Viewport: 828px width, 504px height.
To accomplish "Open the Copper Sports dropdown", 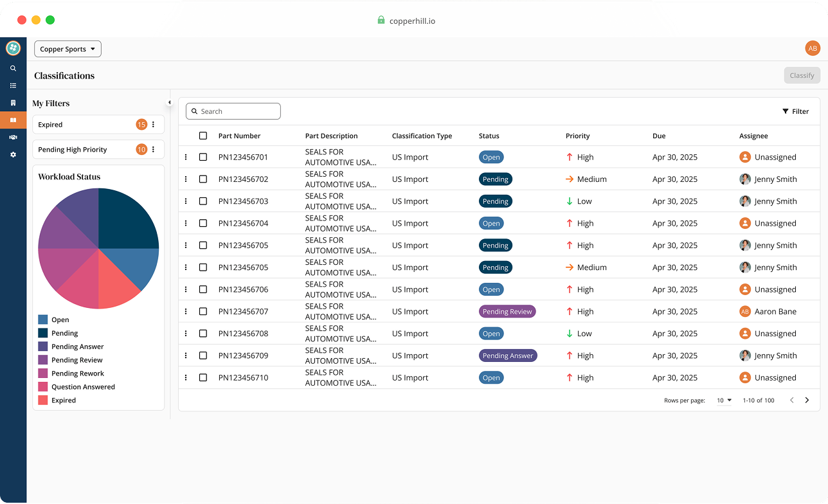I will pyautogui.click(x=67, y=49).
